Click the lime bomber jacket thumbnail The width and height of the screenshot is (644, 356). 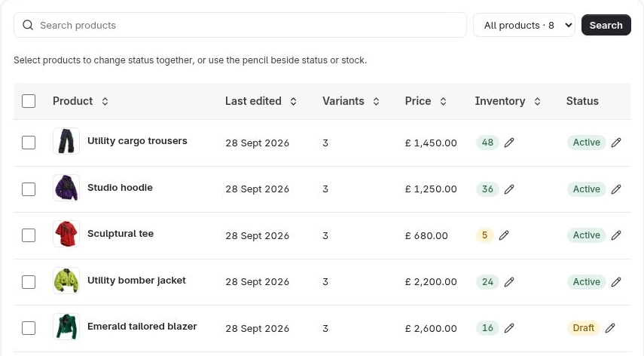click(66, 281)
